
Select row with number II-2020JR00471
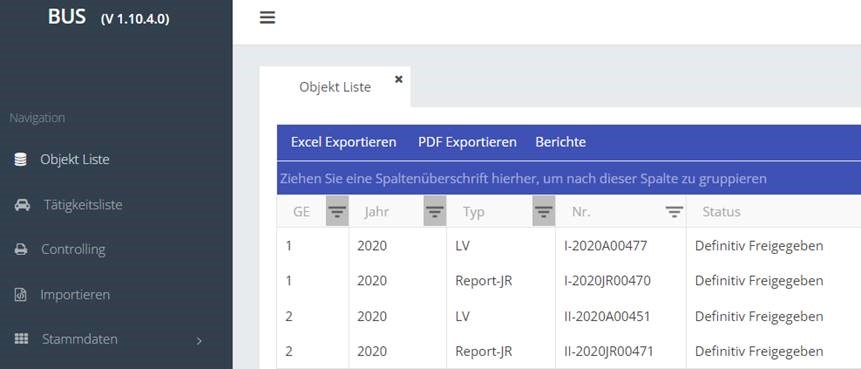(569, 351)
